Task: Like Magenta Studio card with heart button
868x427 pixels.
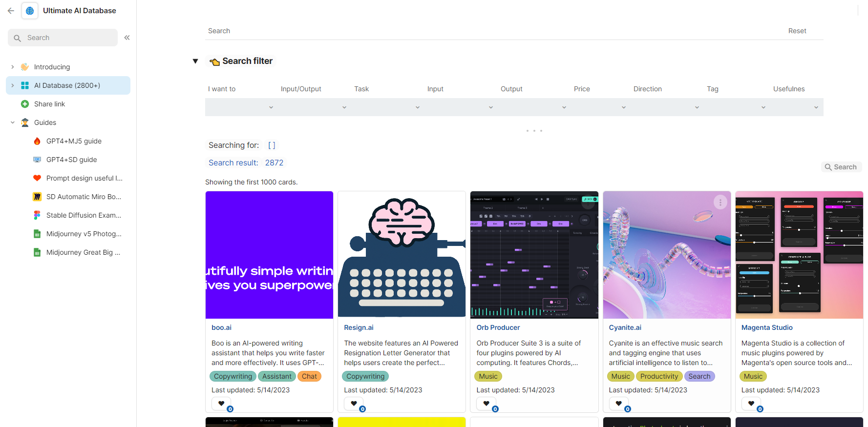Action: 751,404
